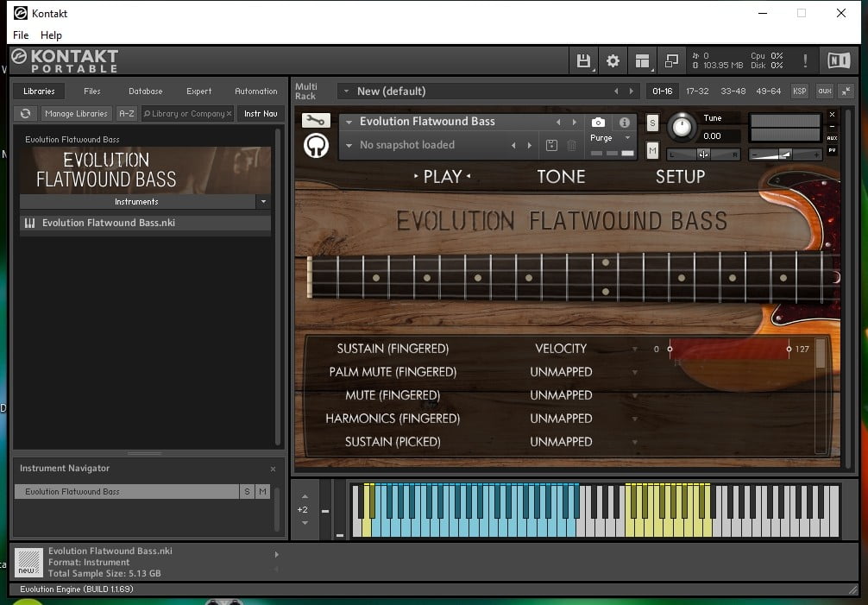Open Harmonics (Fingered) mapping dropdown
Image resolution: width=868 pixels, height=605 pixels.
635,419
